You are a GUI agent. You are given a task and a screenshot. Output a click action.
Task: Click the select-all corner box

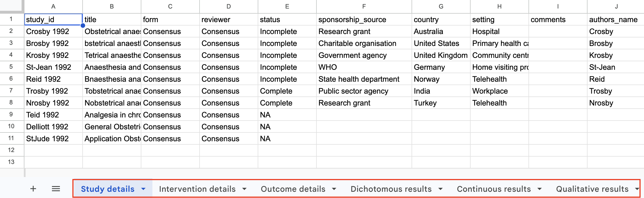[11, 6]
